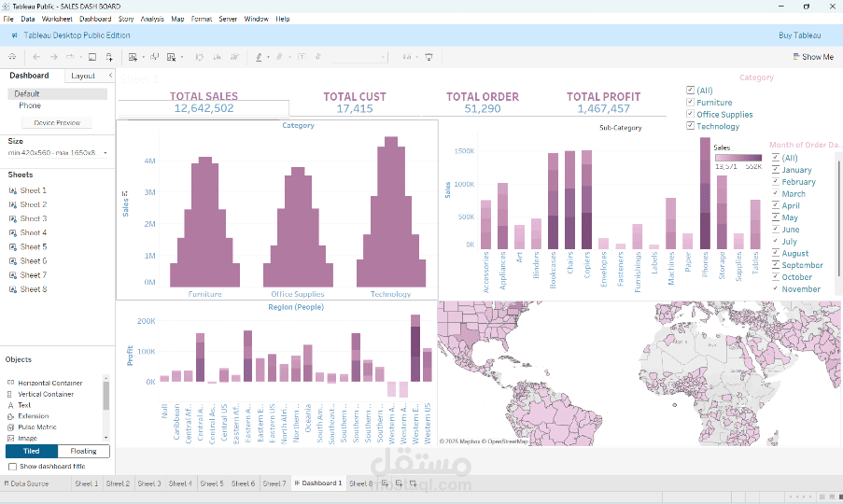This screenshot has width=843, height=504.
Task: Collapse the Dashboard side pane chevron
Action: click(x=110, y=76)
